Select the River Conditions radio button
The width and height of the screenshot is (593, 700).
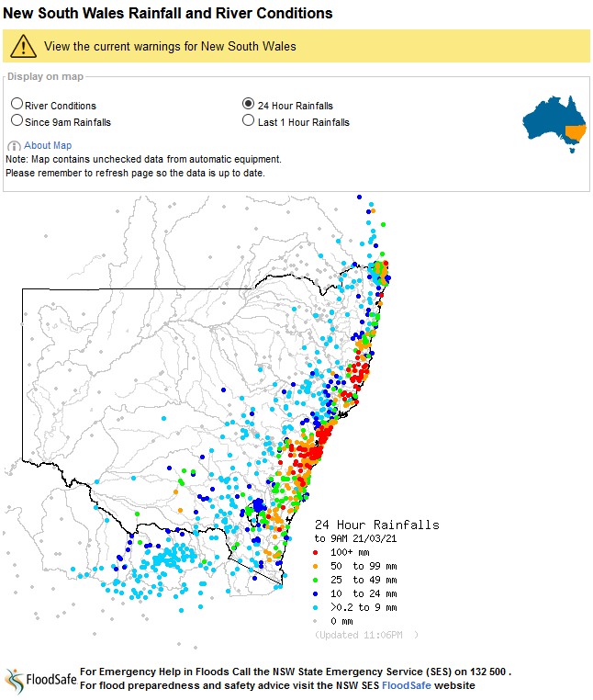pyautogui.click(x=17, y=104)
